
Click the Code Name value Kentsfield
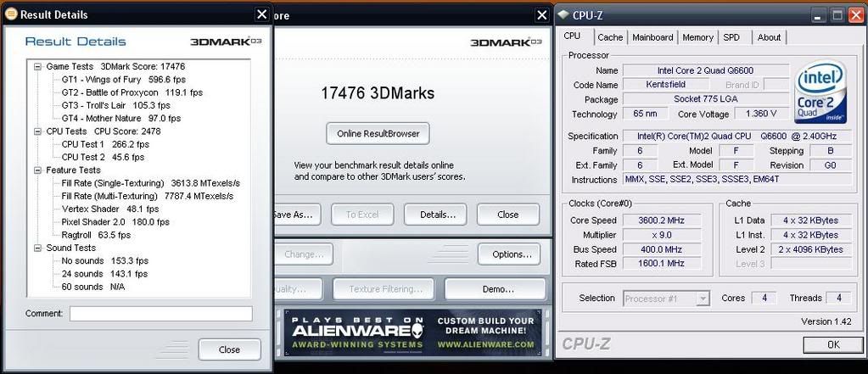coord(666,85)
